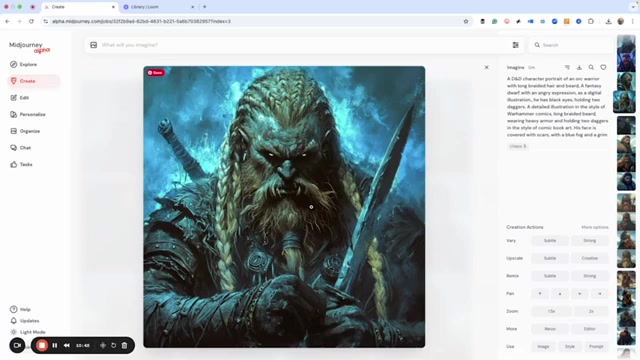Close the image detail view (X)

487,67
